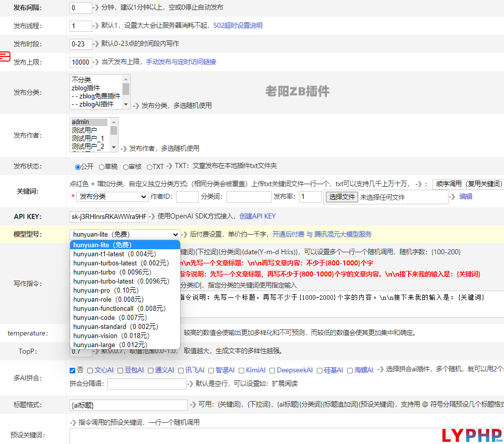Click the 发布上限 input field

[81, 62]
